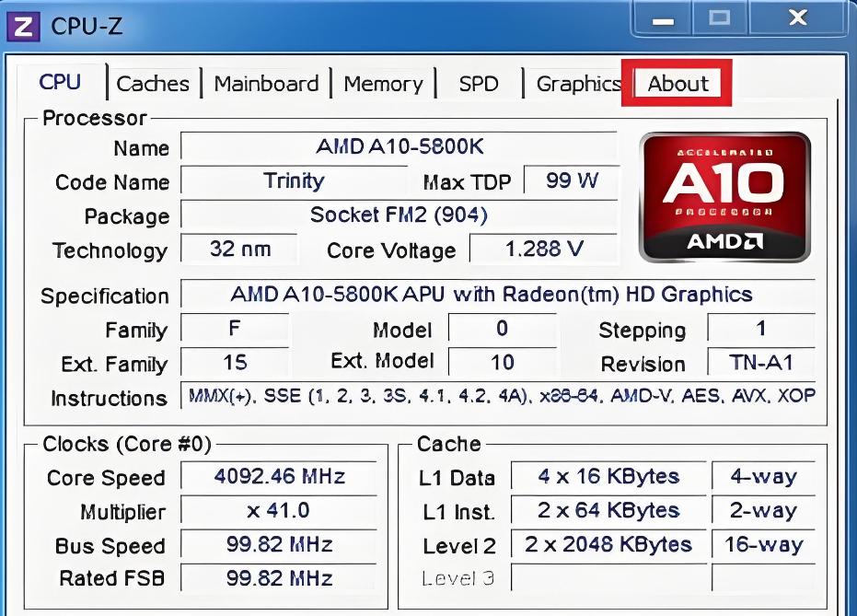Click the Level 2 label
Screen dimensions: 857x616
click(x=459, y=546)
